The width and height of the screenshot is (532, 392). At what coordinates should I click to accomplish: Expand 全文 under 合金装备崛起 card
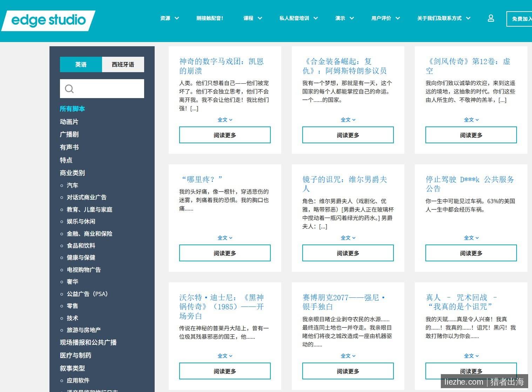pos(348,120)
